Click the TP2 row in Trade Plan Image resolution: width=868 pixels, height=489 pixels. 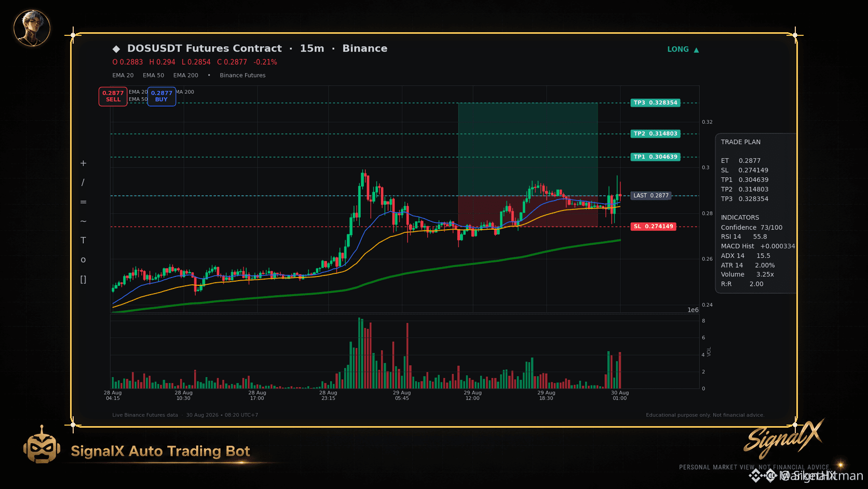[744, 190]
